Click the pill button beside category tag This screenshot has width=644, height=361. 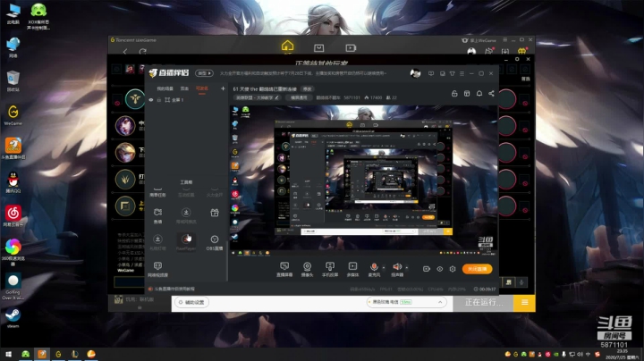point(299,97)
